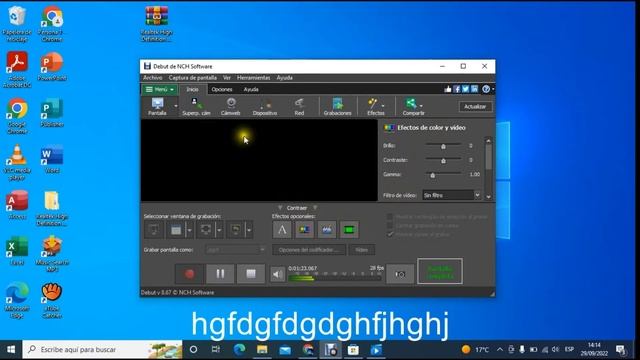Stop the recording
The width and height of the screenshot is (640, 360).
click(251, 274)
